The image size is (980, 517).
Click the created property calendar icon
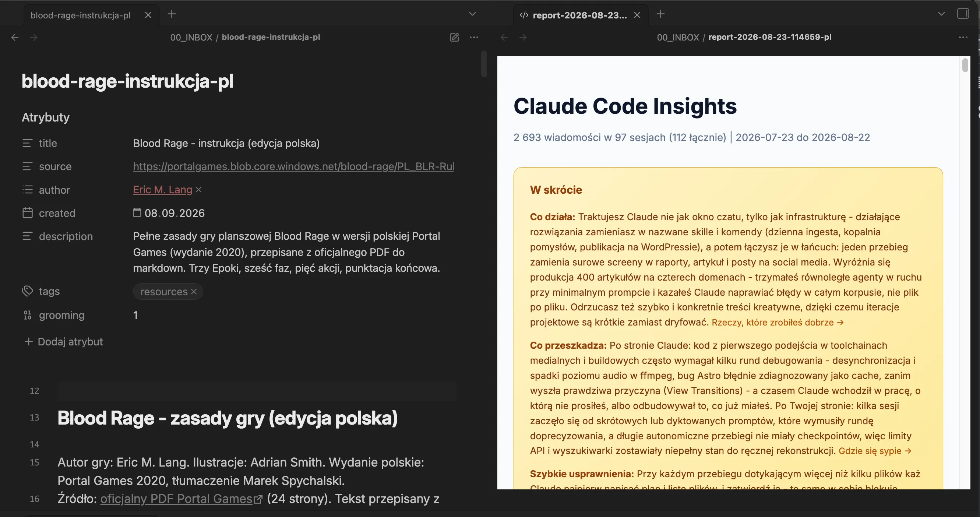27,213
